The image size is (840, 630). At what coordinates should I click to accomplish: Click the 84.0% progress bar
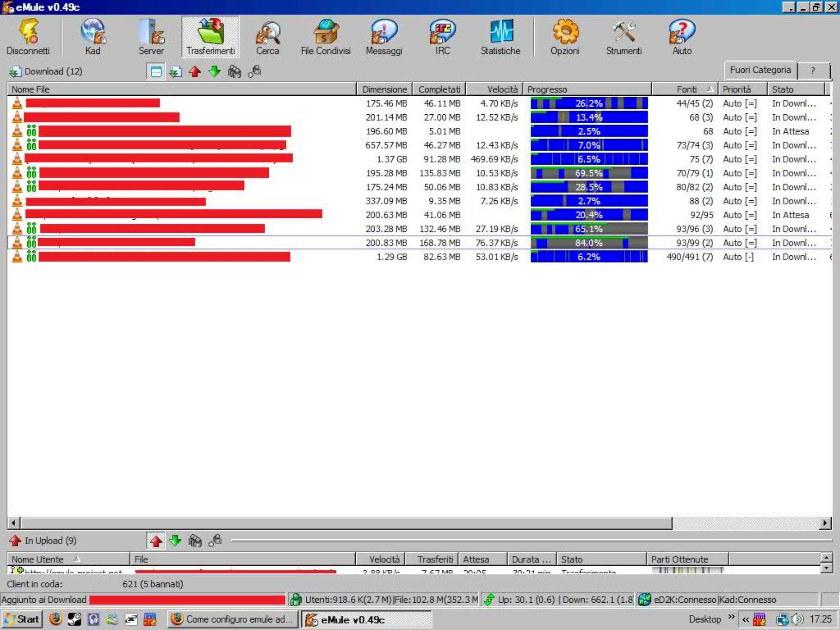(589, 243)
